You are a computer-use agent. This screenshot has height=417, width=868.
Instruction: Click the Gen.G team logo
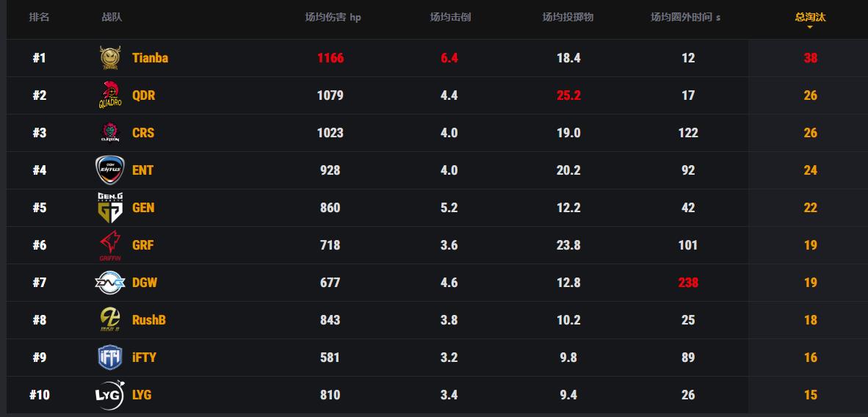pos(110,208)
